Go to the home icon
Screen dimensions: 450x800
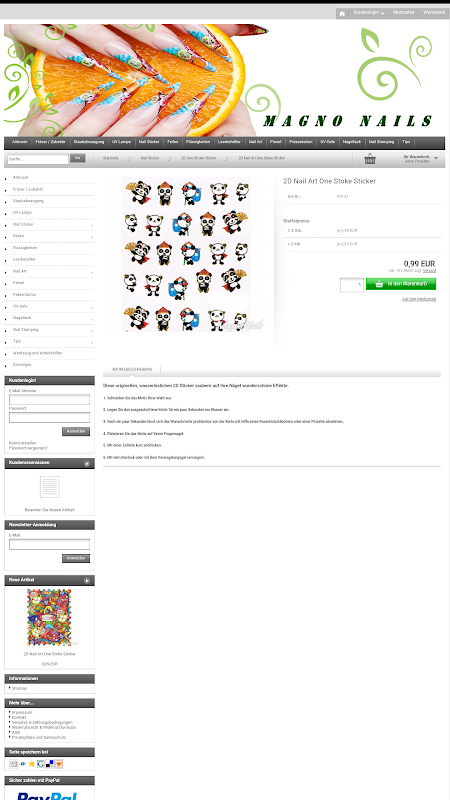click(x=342, y=13)
